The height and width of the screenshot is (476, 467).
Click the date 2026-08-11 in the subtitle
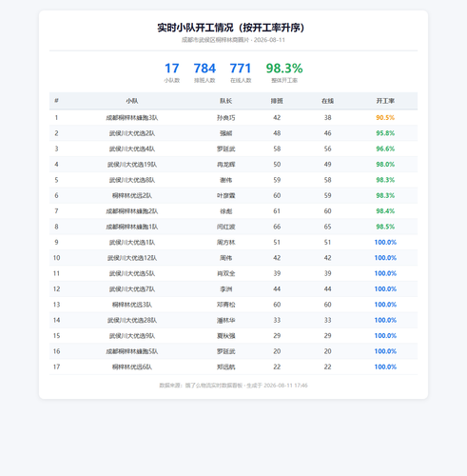[269, 40]
